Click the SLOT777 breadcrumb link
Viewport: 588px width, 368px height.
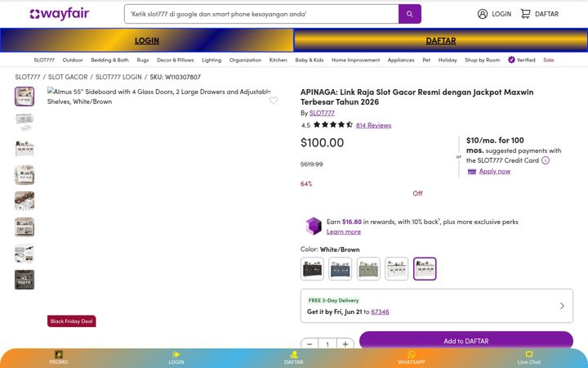pos(28,77)
